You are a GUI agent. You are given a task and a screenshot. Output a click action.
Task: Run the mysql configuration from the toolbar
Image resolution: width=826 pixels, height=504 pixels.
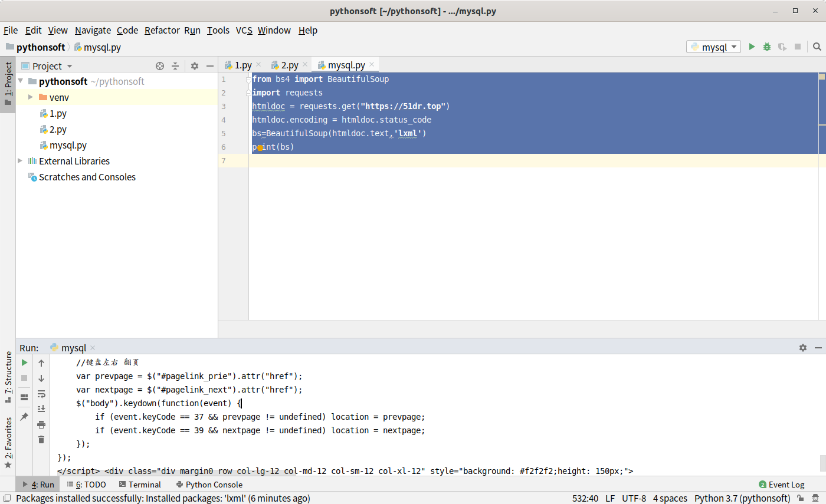point(752,47)
